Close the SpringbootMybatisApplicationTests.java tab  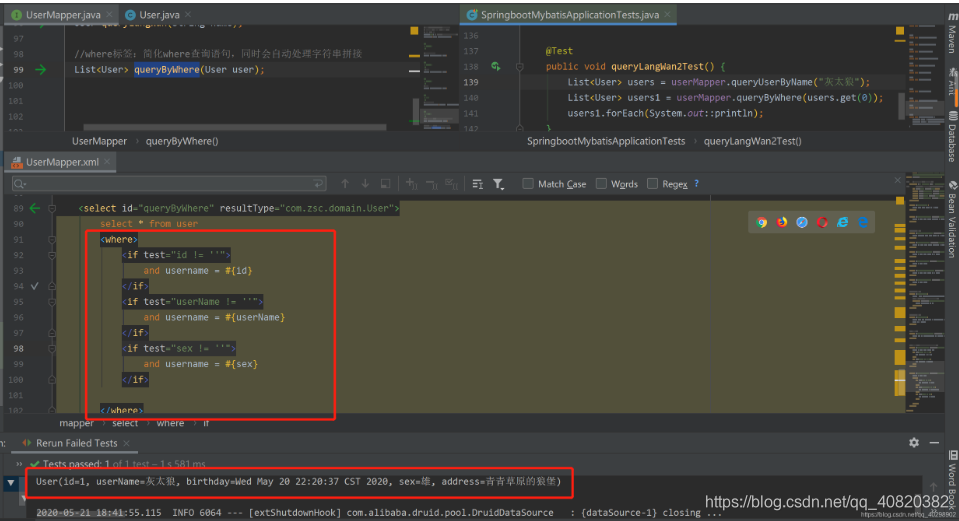667,15
